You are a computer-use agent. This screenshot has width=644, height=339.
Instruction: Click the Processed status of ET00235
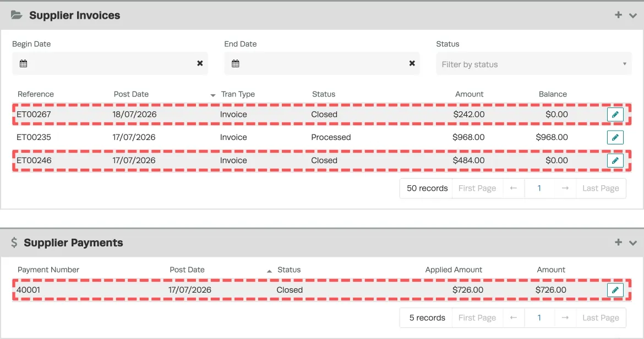click(331, 137)
